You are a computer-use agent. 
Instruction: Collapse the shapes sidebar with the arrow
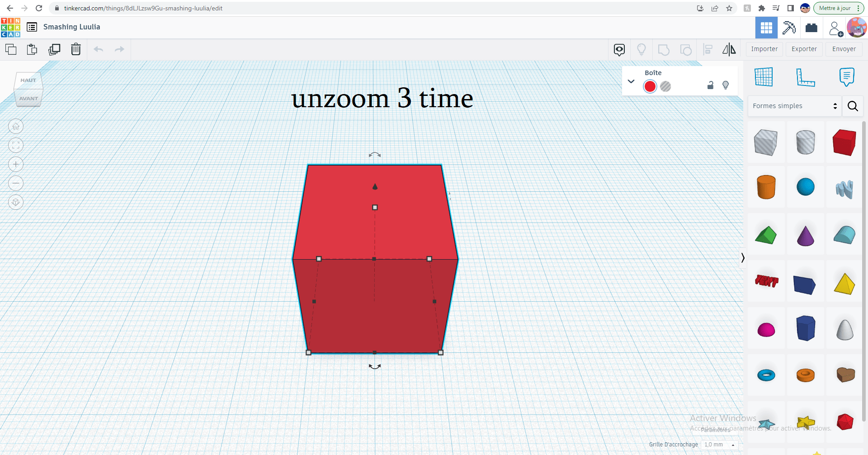(743, 258)
